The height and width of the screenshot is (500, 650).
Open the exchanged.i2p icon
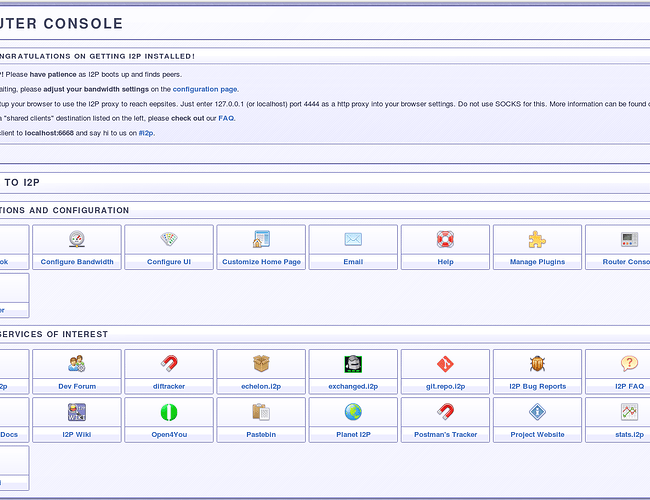point(353,364)
